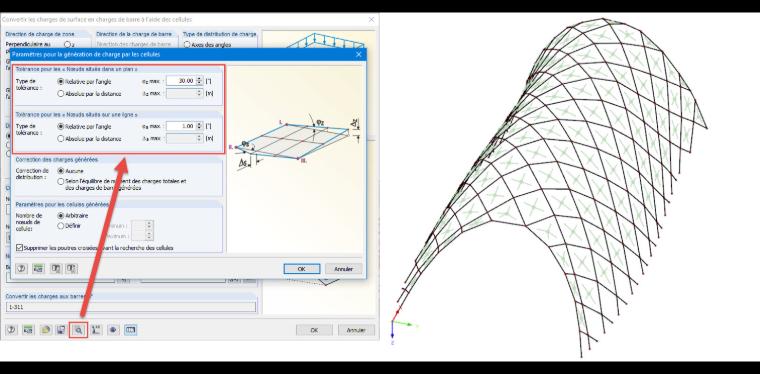Click save-settings disk icon in convert loads window
This screenshot has height=374, width=760.
click(61, 330)
